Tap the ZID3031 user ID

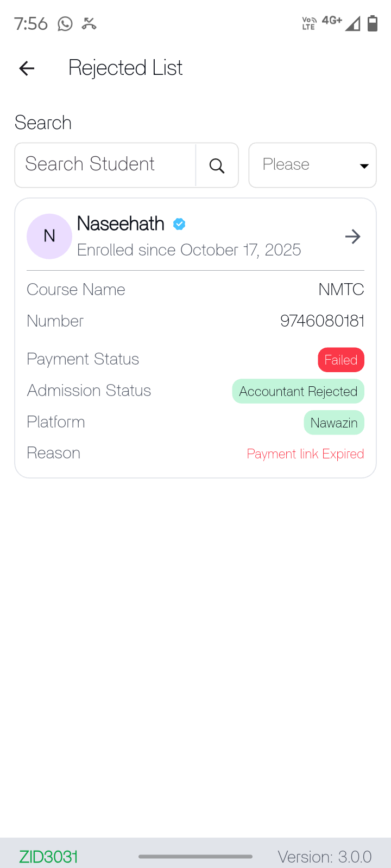(x=48, y=857)
